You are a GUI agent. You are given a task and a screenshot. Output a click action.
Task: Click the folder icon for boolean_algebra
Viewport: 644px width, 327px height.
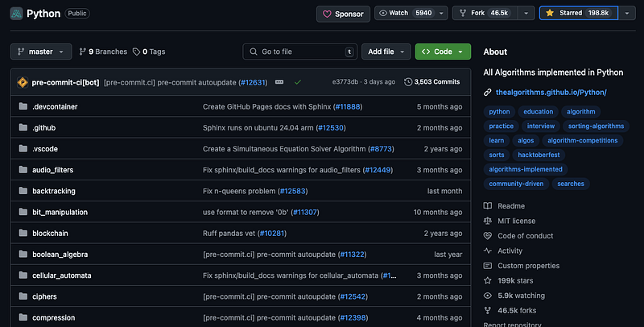coord(23,254)
